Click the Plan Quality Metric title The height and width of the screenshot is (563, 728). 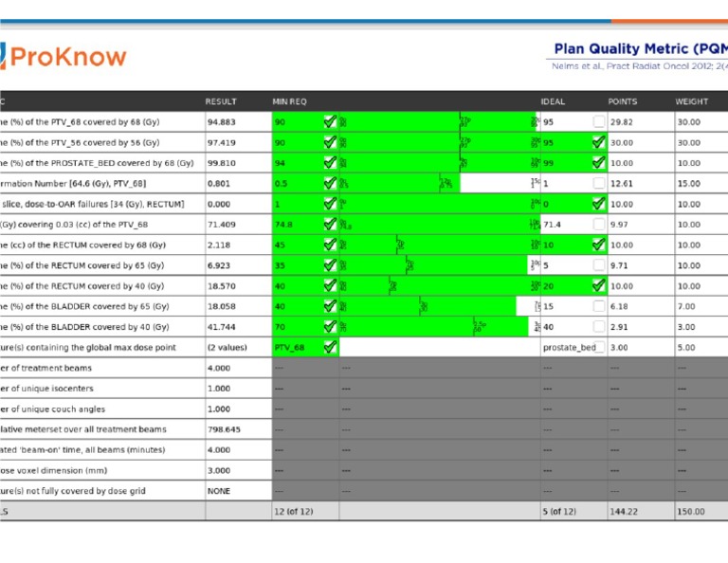click(x=641, y=48)
